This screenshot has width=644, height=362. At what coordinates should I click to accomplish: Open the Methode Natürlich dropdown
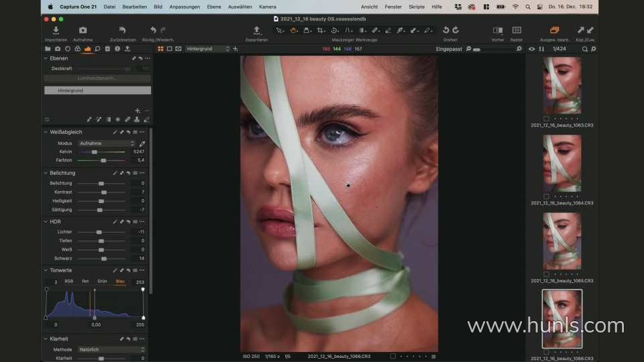pos(111,349)
